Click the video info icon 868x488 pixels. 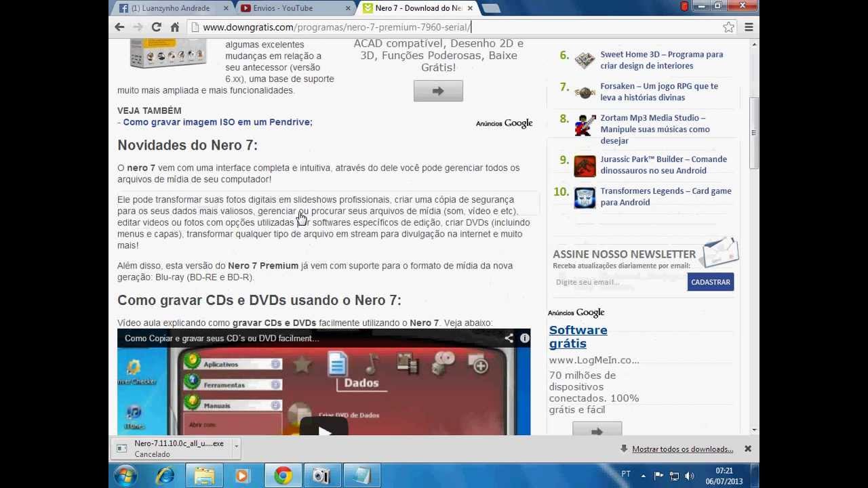(x=524, y=338)
